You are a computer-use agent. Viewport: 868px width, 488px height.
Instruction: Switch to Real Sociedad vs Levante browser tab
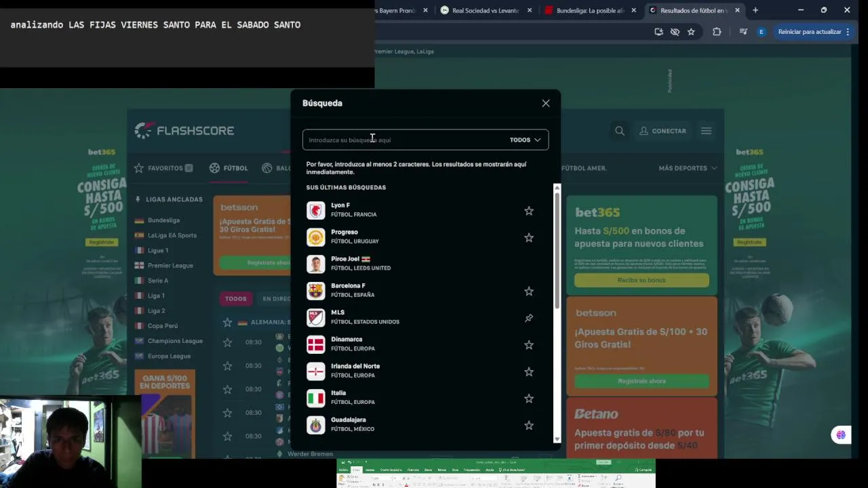485,10
